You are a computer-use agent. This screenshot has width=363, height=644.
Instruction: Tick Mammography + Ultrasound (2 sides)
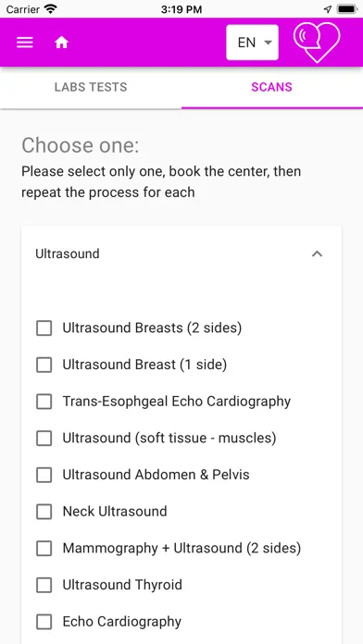coord(44,549)
